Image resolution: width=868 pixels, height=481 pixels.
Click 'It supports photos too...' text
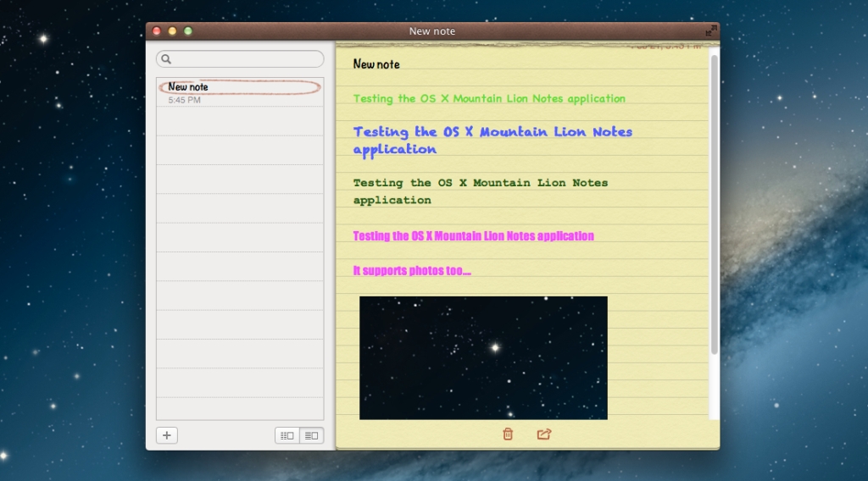click(412, 270)
